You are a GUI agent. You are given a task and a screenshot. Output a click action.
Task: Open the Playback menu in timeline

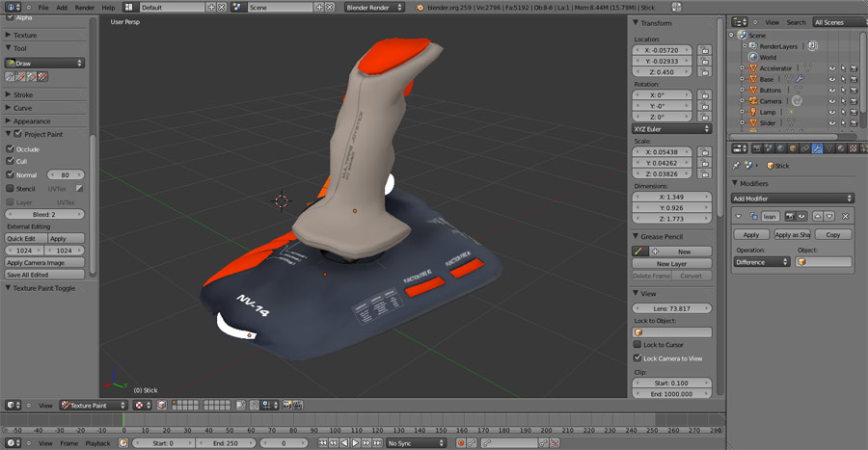97,443
